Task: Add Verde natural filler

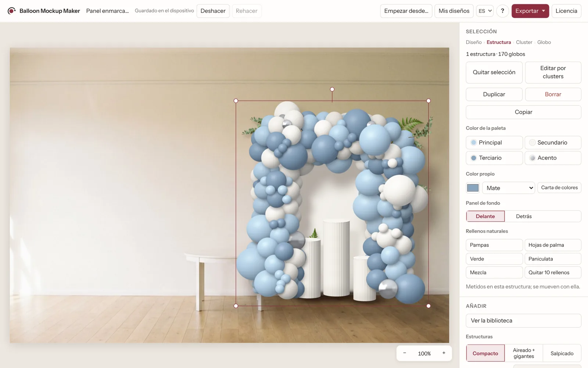Action: click(494, 259)
